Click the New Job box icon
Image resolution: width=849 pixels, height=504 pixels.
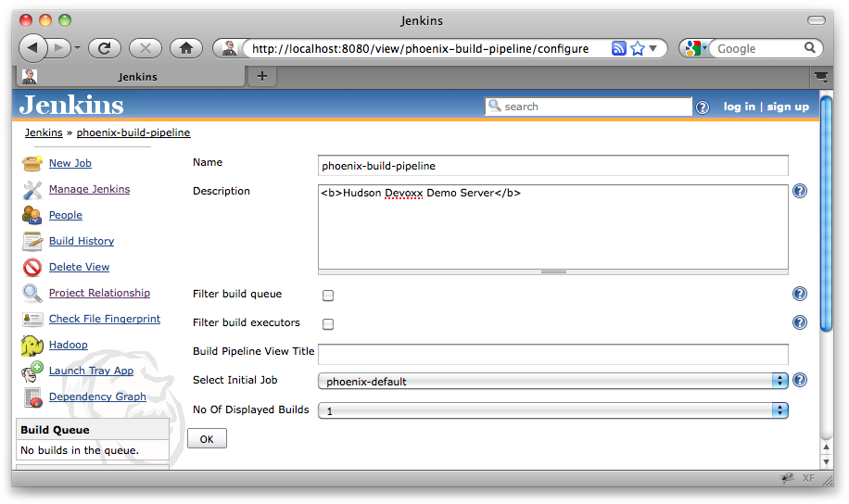32,163
